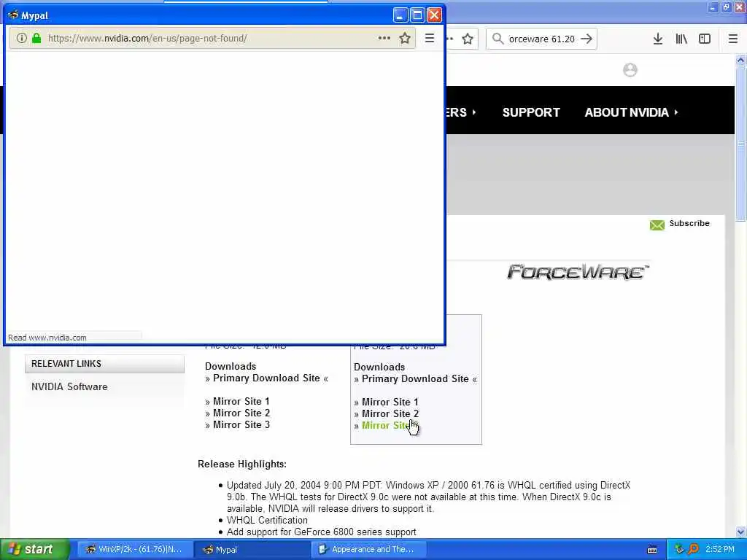Click the orange magnifier tray icon

pos(693,549)
